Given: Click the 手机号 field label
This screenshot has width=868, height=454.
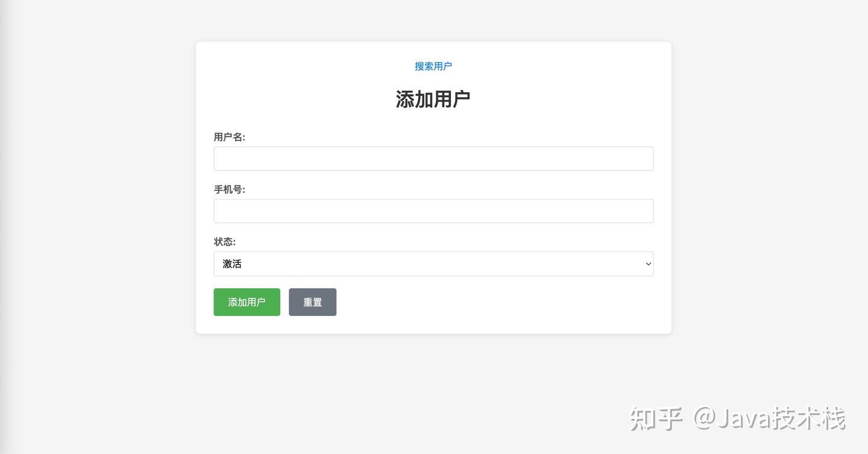Looking at the screenshot, I should pos(229,189).
